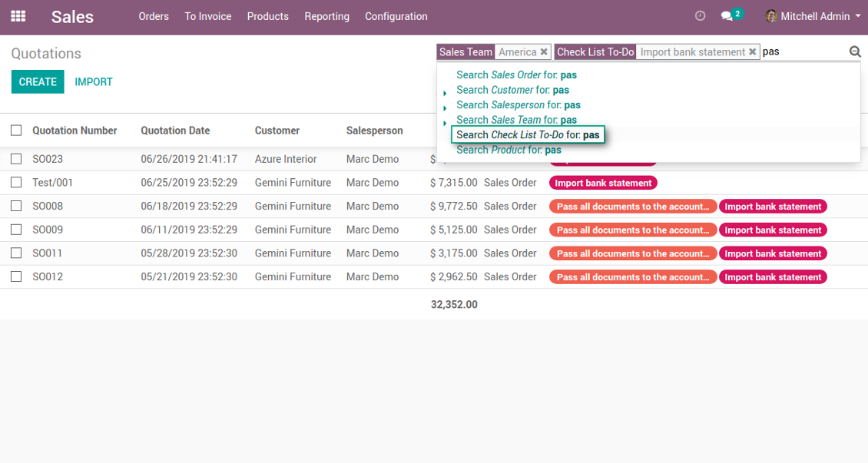The width and height of the screenshot is (868, 463).
Task: Tick the checkbox for SO011
Action: click(x=16, y=253)
